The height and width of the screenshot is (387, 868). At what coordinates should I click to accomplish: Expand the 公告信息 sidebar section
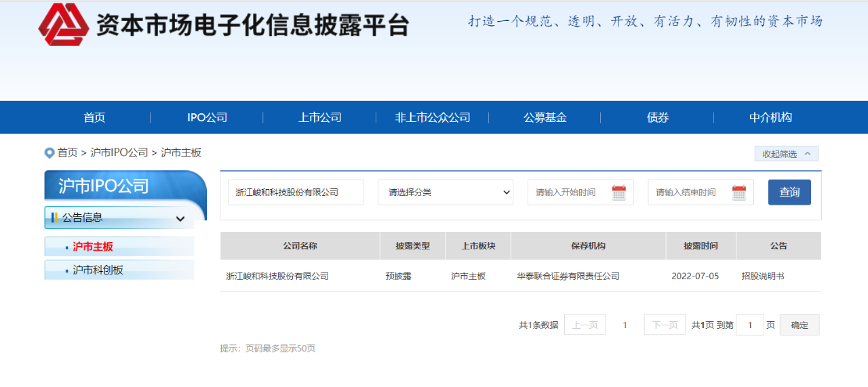[119, 218]
